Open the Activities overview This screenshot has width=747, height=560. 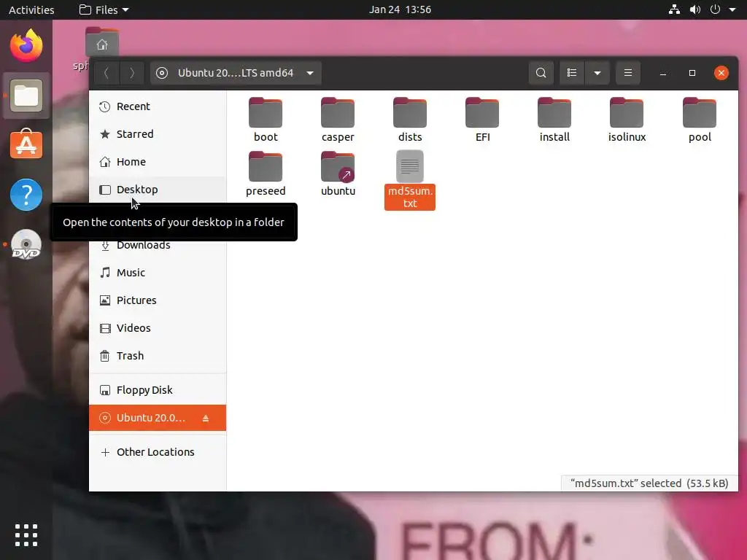(x=31, y=9)
